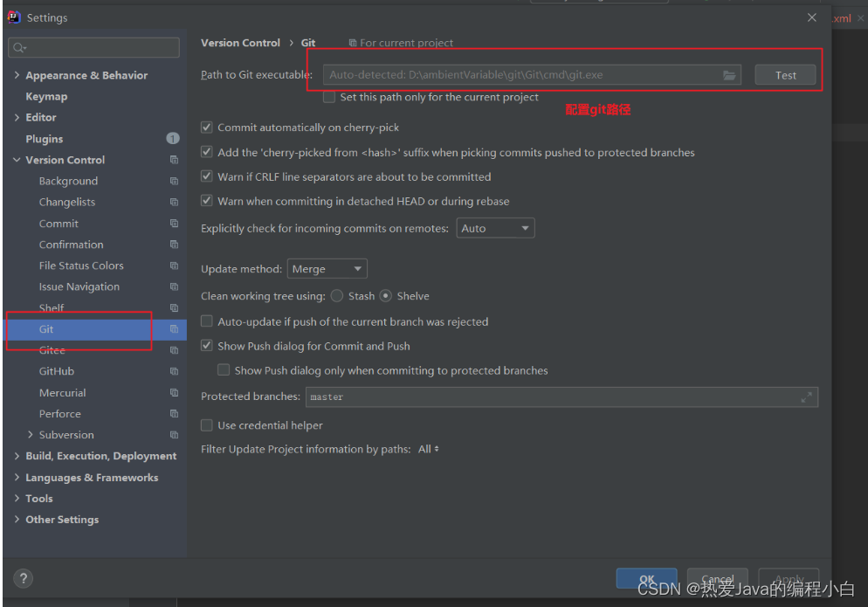Open the Keymap settings page
868x607 pixels.
pyautogui.click(x=46, y=96)
